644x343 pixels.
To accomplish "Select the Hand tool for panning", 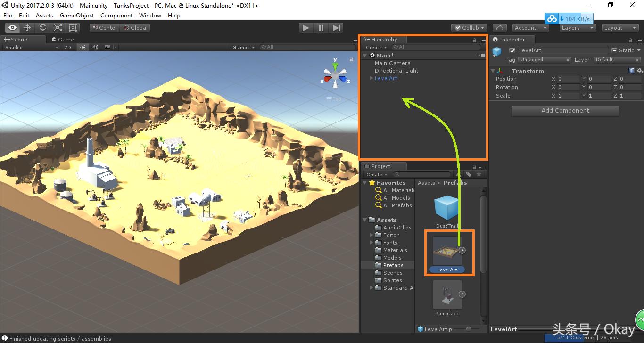I will click(x=12, y=27).
